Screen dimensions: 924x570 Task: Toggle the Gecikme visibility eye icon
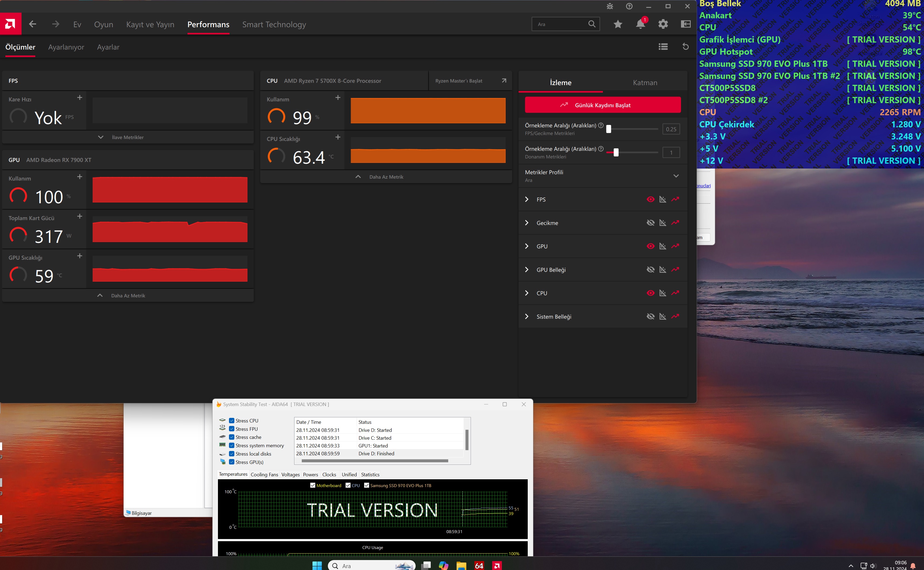pos(650,223)
